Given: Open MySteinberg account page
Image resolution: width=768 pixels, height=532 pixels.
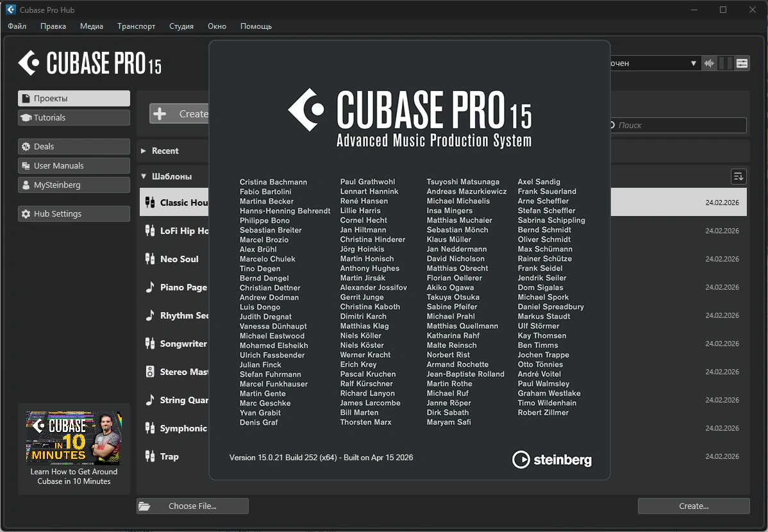Looking at the screenshot, I should (x=74, y=185).
